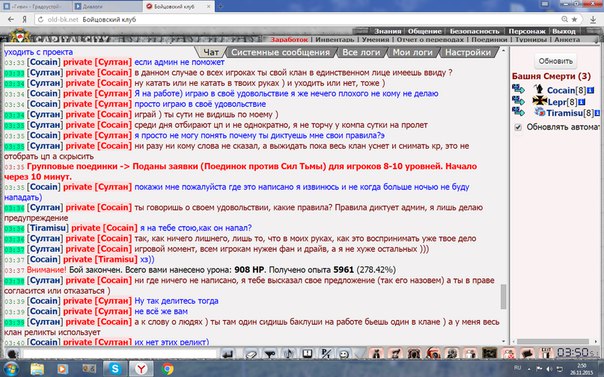
Task: Click the media player icon in taskbar
Action: click(x=63, y=369)
